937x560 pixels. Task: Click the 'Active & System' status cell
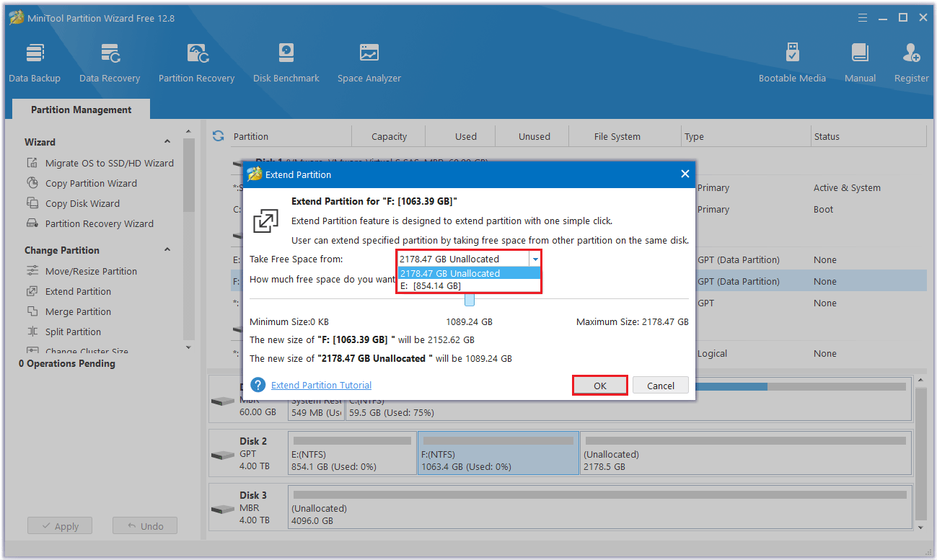tap(847, 187)
